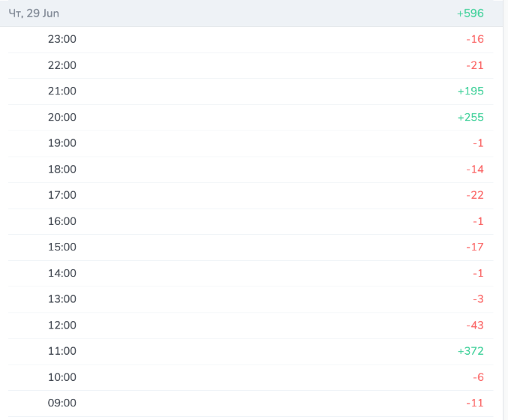Image resolution: width=508 pixels, height=420 pixels.
Task: Click the -17 value at 15:00
Action: coord(475,247)
